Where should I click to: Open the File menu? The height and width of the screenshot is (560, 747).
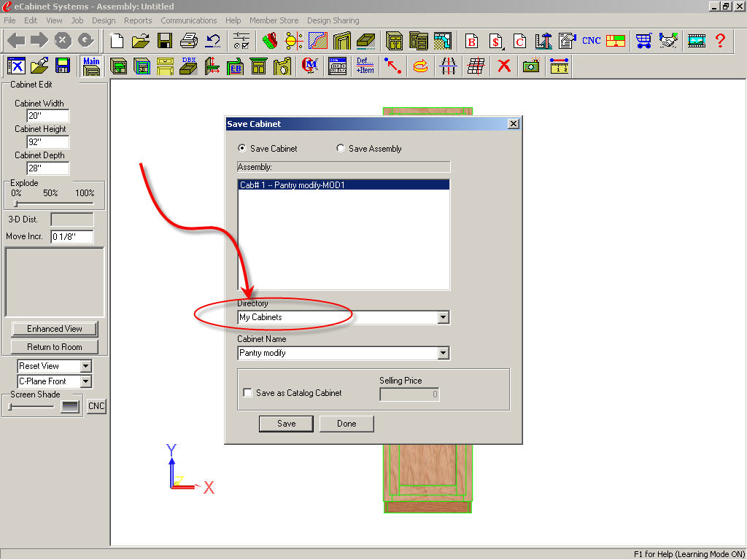(9, 20)
